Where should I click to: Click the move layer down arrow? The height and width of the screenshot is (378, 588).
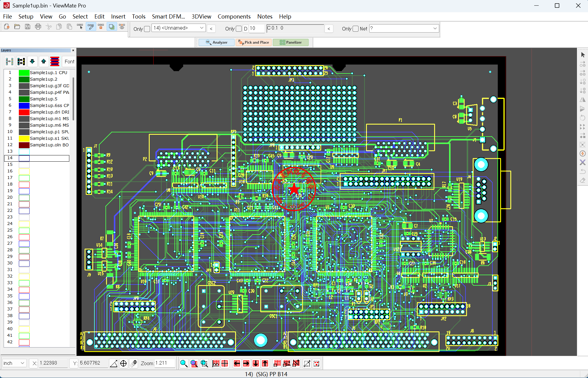(x=32, y=62)
